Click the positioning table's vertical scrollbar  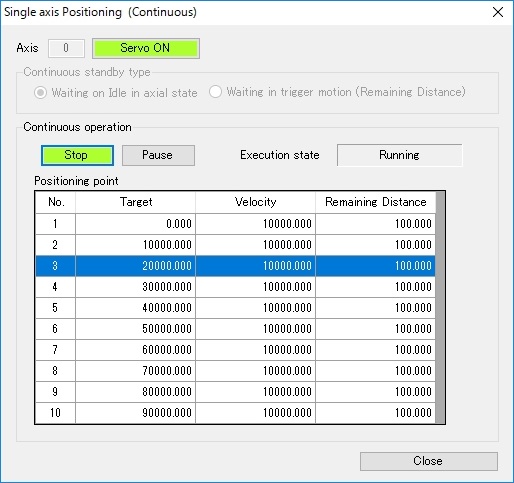tap(440, 307)
